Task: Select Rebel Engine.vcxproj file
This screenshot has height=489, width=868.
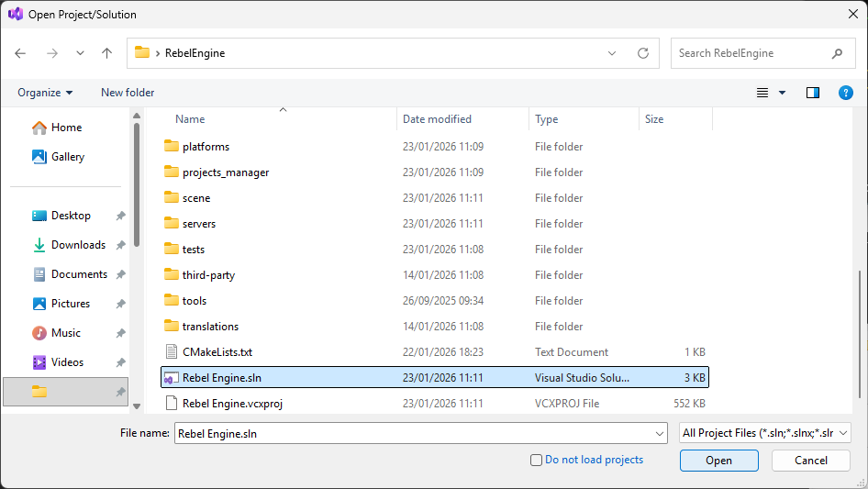Action: click(x=435, y=404)
